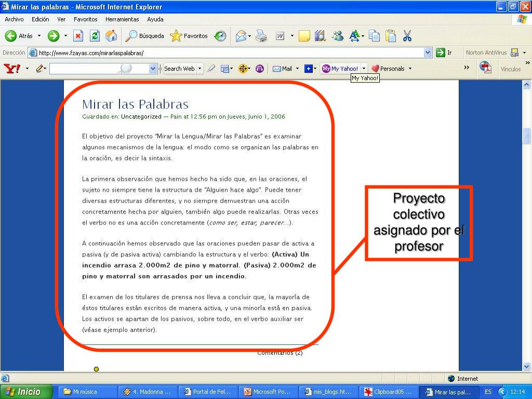Viewport: 532px width, 399px height.
Task: Open the Favoritos star panel
Action: [189, 36]
